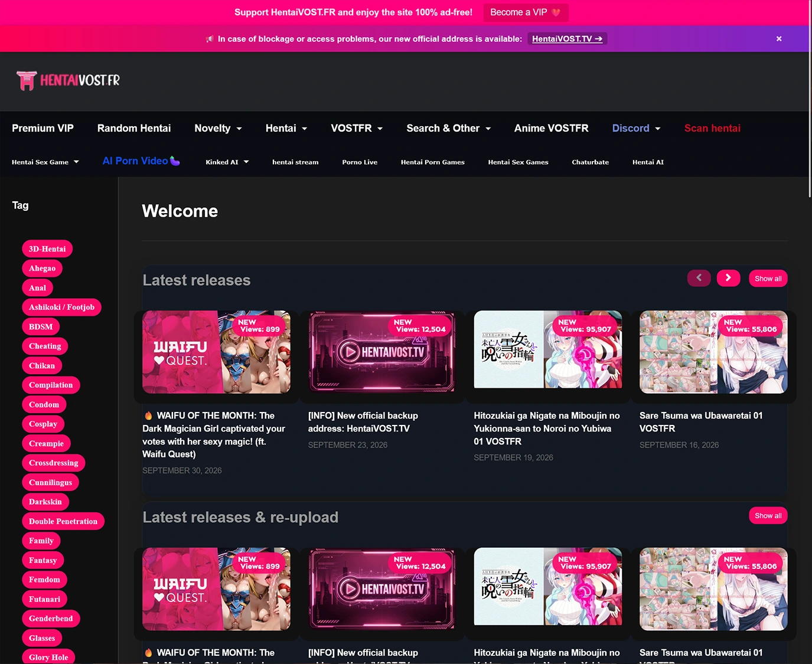Open the INFO backup address thumbnail in Latest releases
The width and height of the screenshot is (812, 664).
(x=382, y=352)
